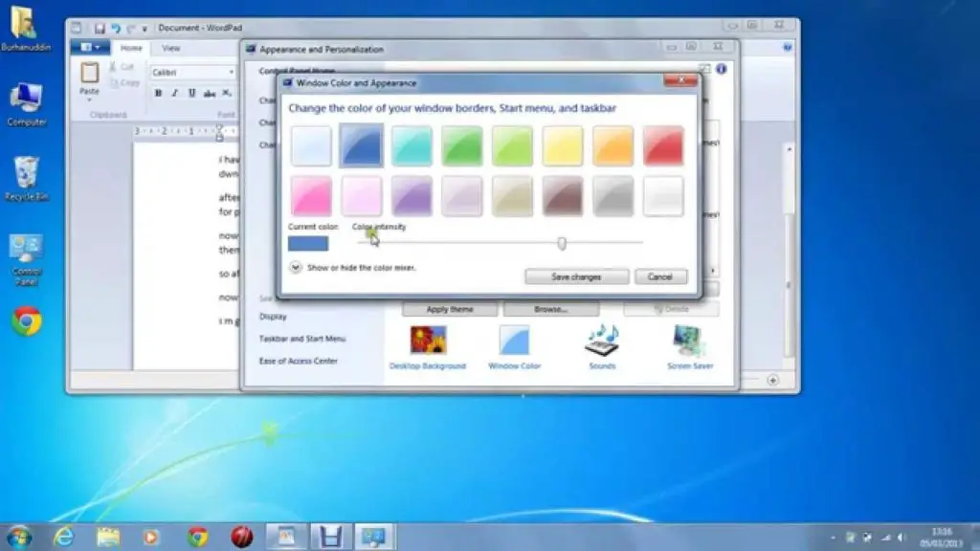Open Chrome from the taskbar

197,537
